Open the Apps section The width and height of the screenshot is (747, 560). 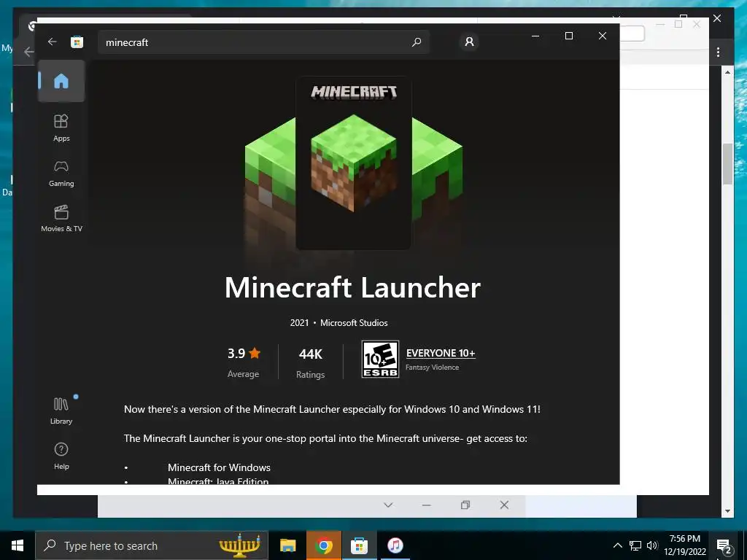click(61, 128)
